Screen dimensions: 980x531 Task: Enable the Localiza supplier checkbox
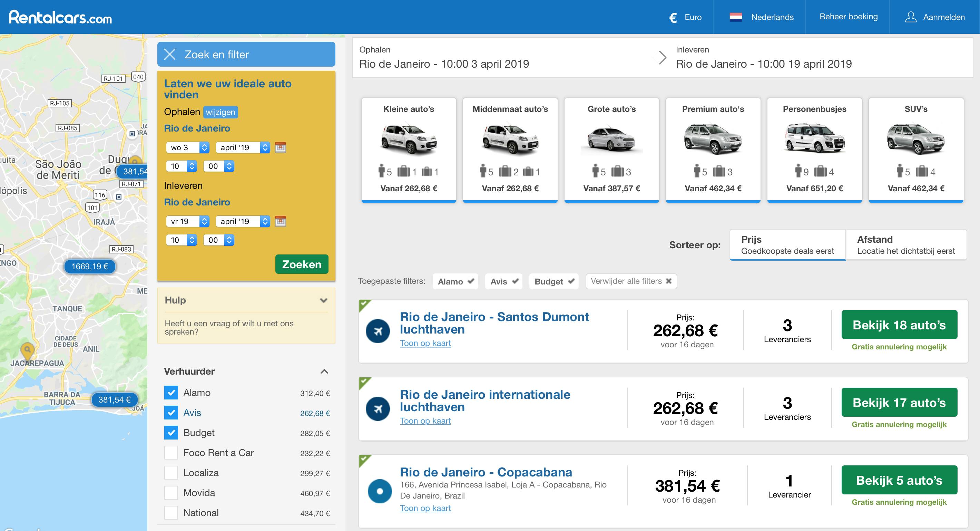click(x=171, y=473)
